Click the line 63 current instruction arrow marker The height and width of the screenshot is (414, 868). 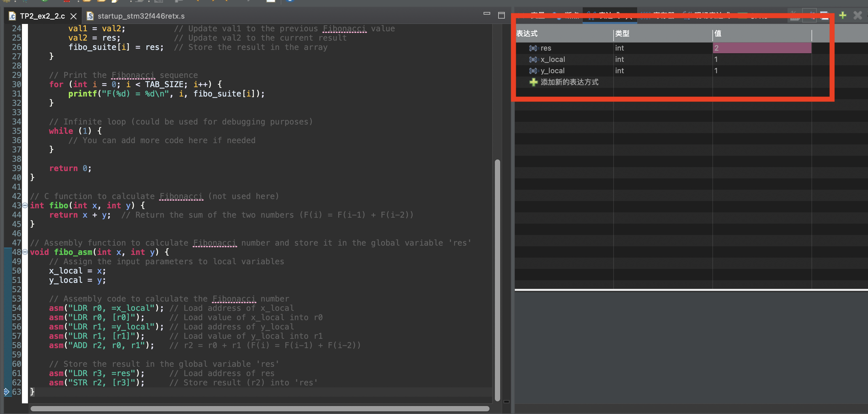(x=6, y=392)
